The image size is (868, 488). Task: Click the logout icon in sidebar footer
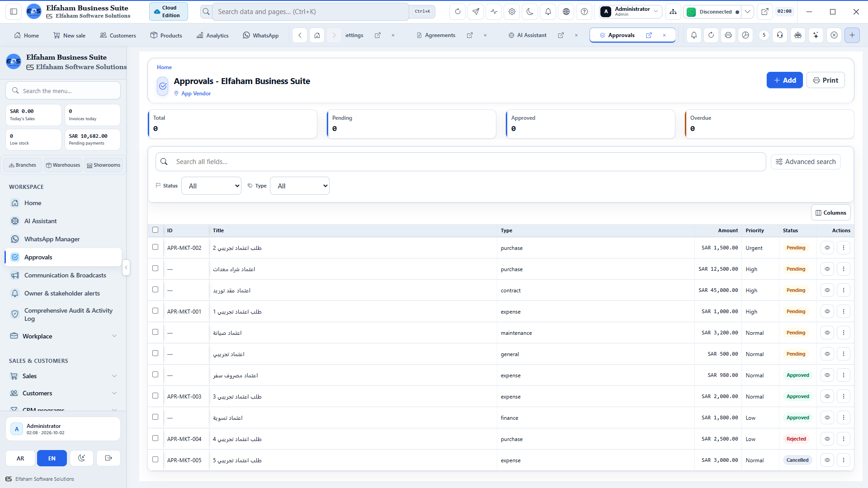tap(108, 458)
